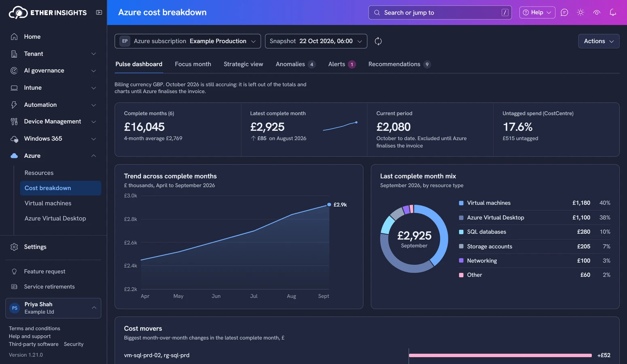Image resolution: width=627 pixels, height=364 pixels.
Task: Click the Windows 365 cloud icon
Action: [14, 139]
